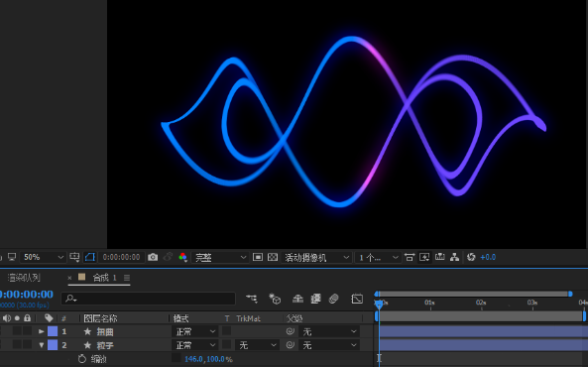Image resolution: width=588 pixels, height=367 pixels.
Task: Click the 0:00:00:00 preview time button
Action: pyautogui.click(x=122, y=257)
